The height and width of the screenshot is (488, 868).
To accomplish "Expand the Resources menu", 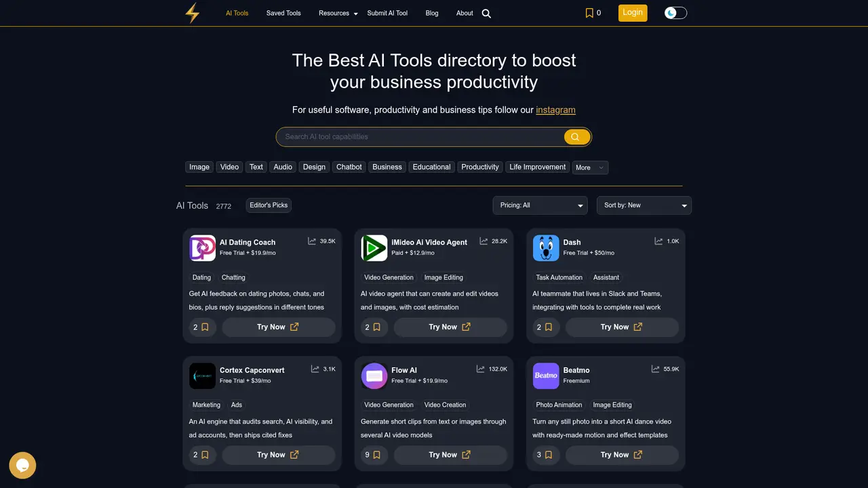I will [338, 13].
